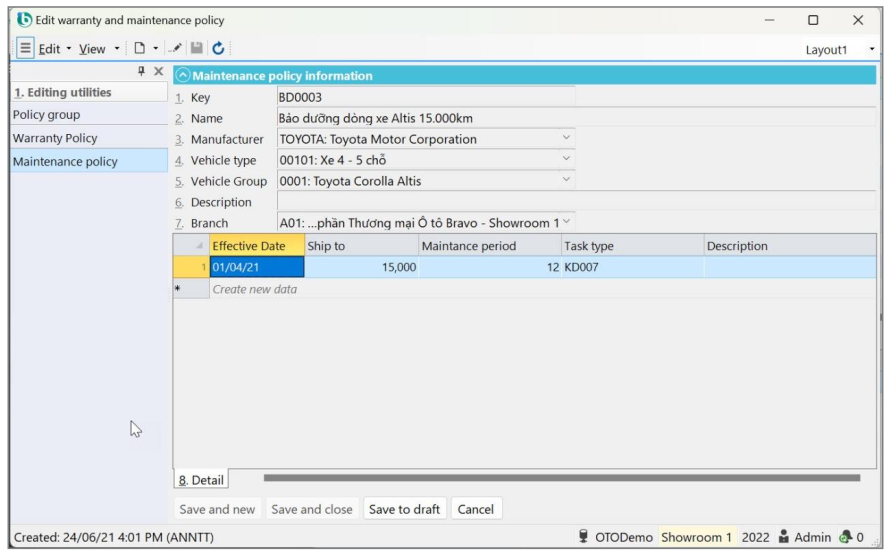Click the OTODemo database icon
891x553 pixels.
(x=583, y=538)
